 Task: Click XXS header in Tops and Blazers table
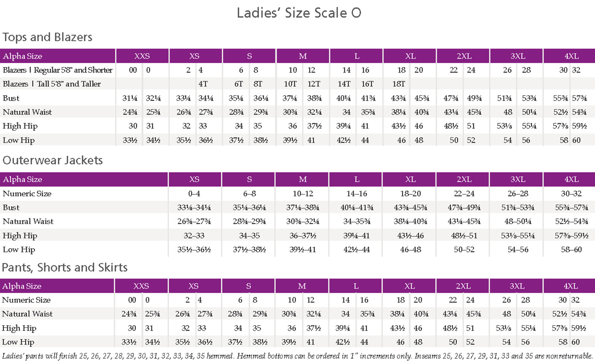click(x=142, y=56)
